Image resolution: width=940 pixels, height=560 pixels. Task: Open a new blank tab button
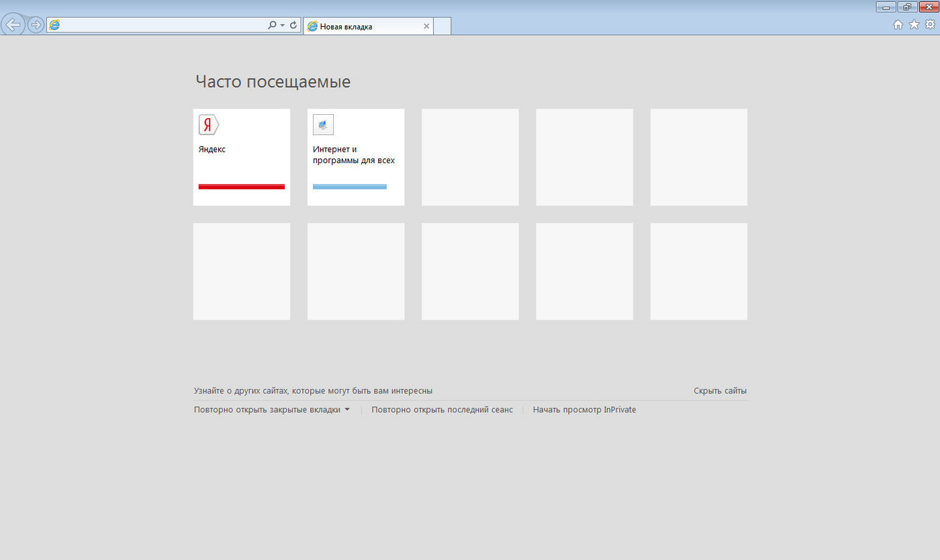click(442, 26)
